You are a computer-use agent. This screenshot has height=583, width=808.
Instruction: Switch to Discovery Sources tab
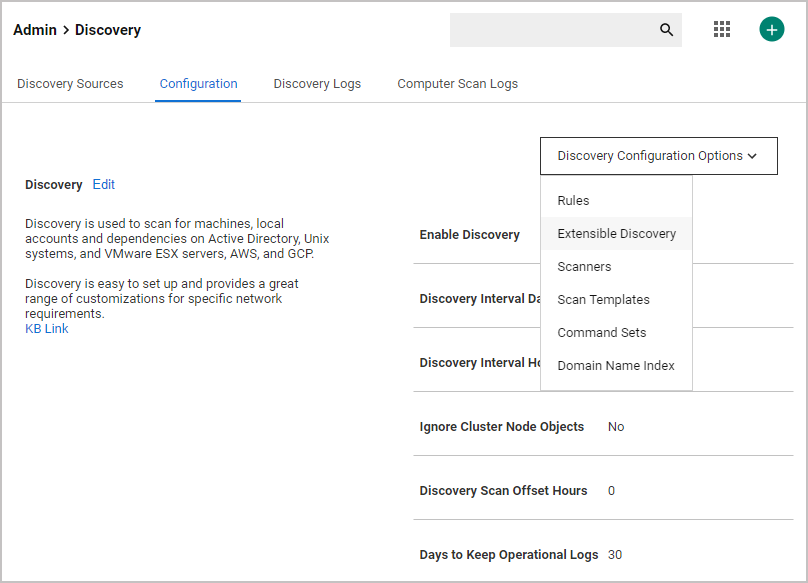coord(70,84)
